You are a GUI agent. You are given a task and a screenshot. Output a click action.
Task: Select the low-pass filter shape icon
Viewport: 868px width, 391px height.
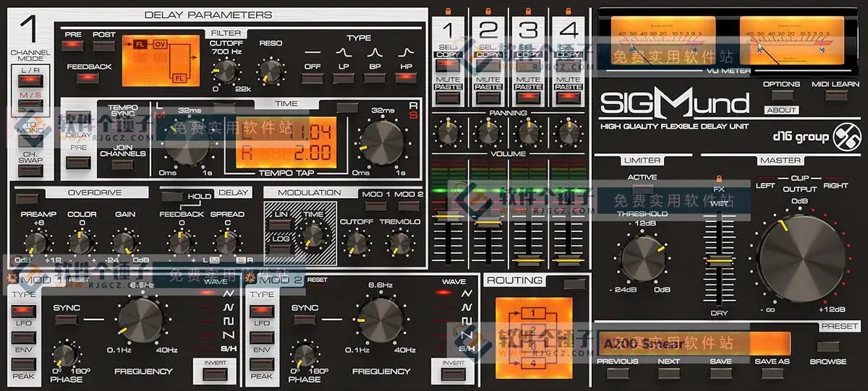click(342, 51)
